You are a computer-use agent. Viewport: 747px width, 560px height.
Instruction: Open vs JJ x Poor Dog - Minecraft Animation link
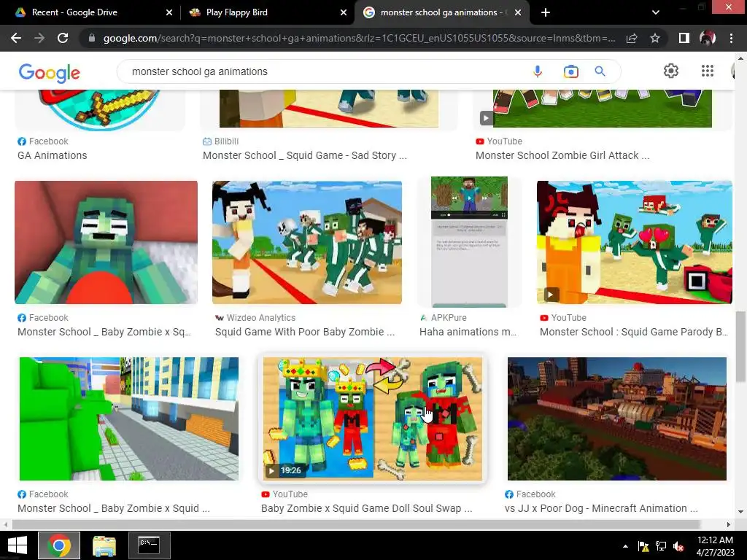click(601, 508)
